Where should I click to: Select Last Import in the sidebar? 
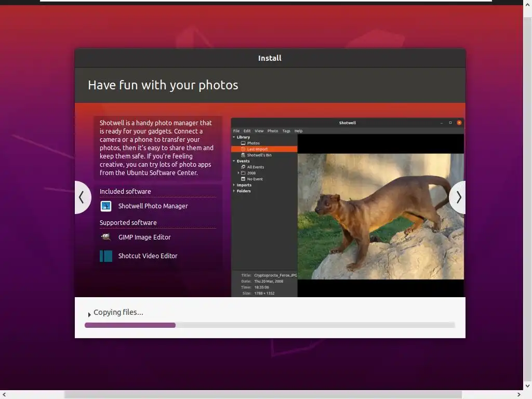coord(264,149)
